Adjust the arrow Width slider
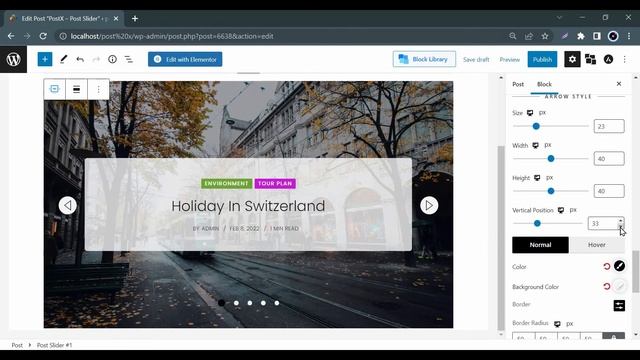 point(551,158)
